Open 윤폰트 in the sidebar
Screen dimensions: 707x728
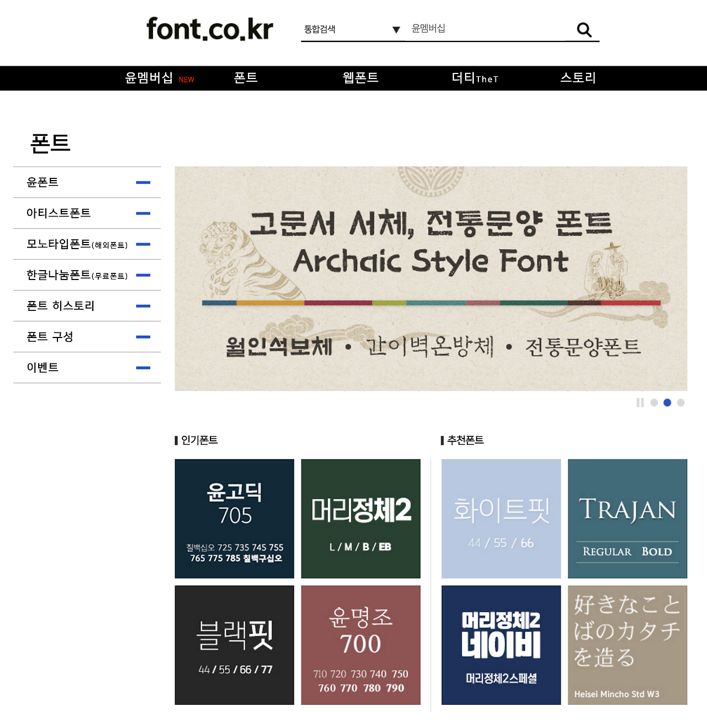pyautogui.click(x=43, y=182)
